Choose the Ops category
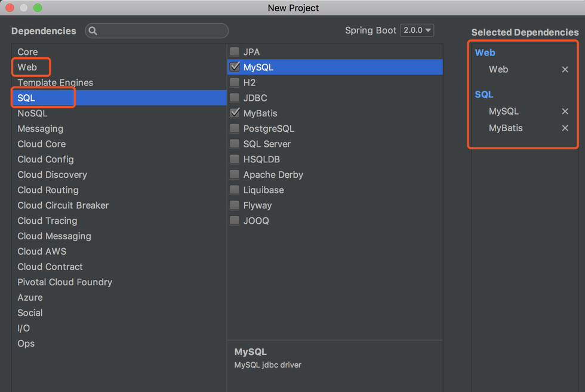The height and width of the screenshot is (392, 585). click(119, 344)
